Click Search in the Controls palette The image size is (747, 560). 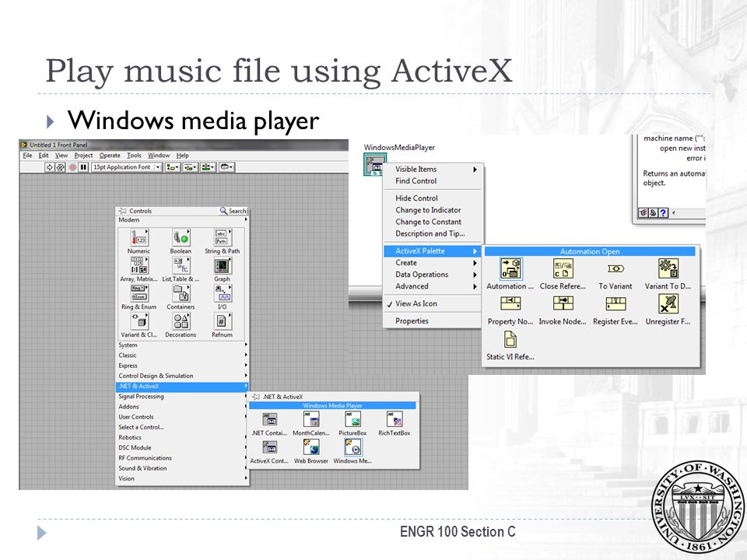click(233, 211)
